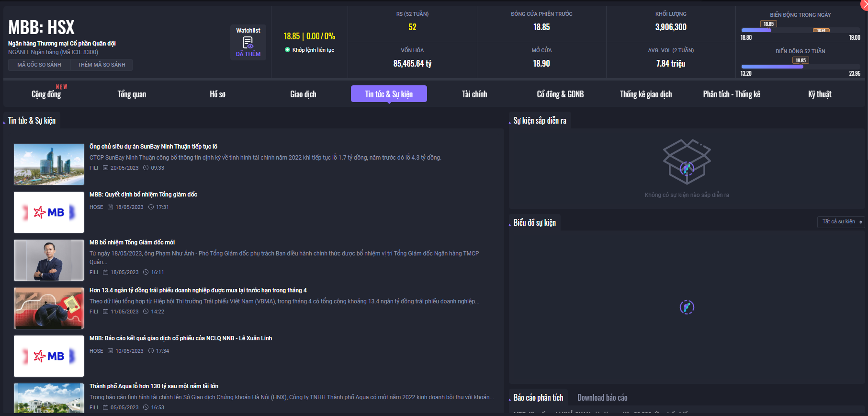The image size is (868, 416).
Task: Click clock icon beside time 17:34
Action: pyautogui.click(x=151, y=351)
